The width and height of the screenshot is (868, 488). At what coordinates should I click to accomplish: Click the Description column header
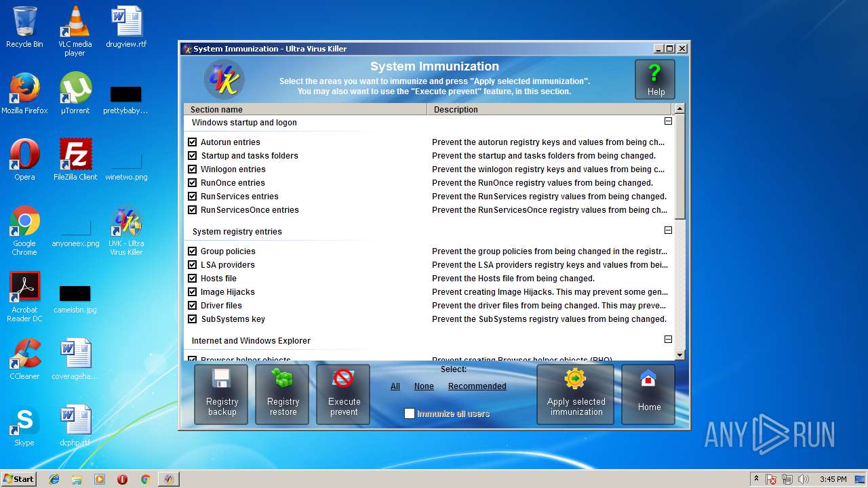point(549,109)
